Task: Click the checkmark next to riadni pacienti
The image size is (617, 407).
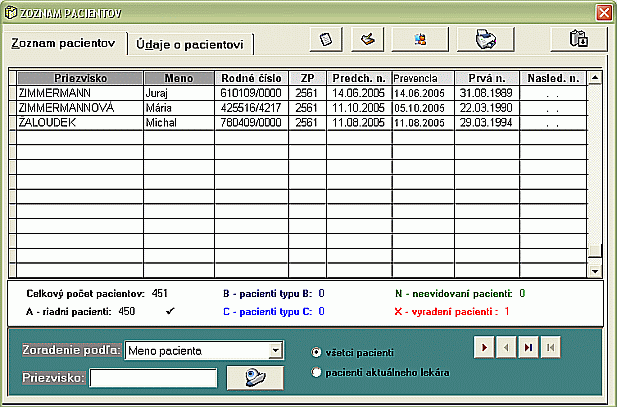Action: (x=170, y=311)
